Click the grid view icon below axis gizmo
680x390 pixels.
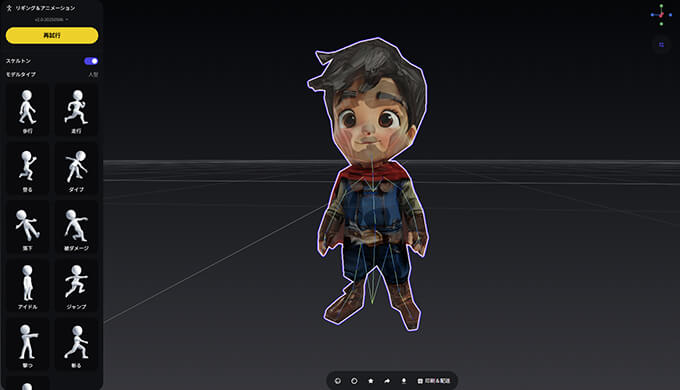point(661,45)
